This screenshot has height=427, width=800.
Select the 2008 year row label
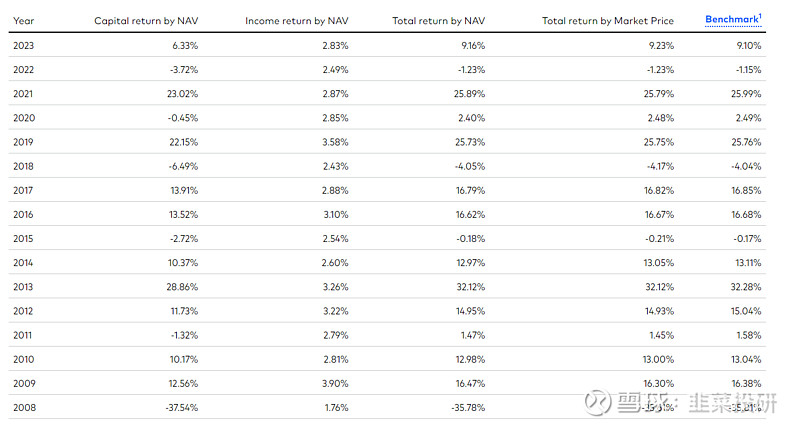24,407
